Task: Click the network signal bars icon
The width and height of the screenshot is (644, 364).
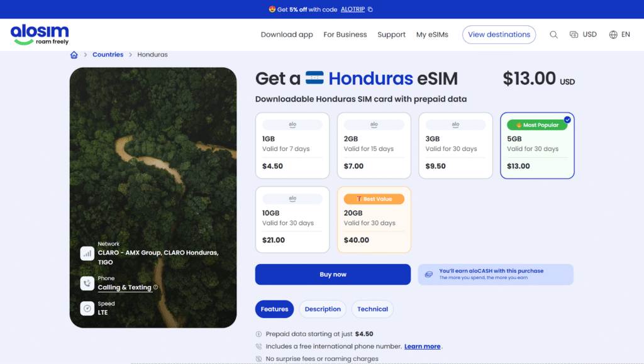Action: (x=87, y=253)
